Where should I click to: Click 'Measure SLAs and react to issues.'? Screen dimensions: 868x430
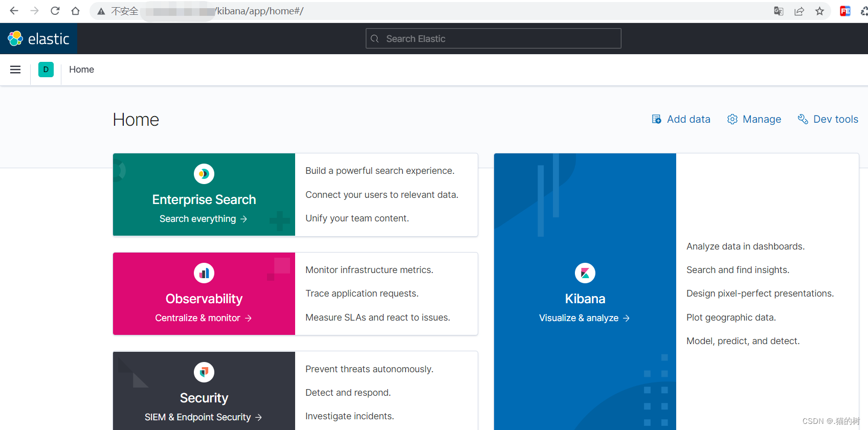378,318
